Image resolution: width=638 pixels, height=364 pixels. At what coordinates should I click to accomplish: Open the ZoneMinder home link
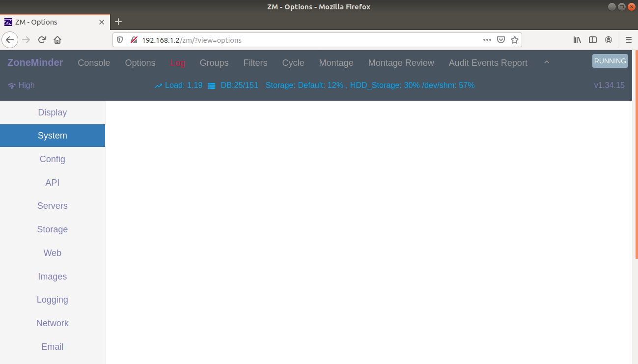click(x=35, y=62)
